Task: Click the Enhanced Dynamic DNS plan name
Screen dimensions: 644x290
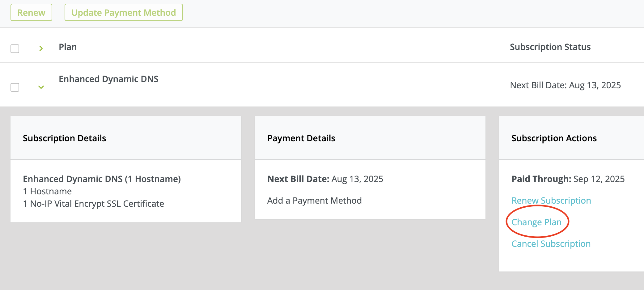Action: (109, 79)
